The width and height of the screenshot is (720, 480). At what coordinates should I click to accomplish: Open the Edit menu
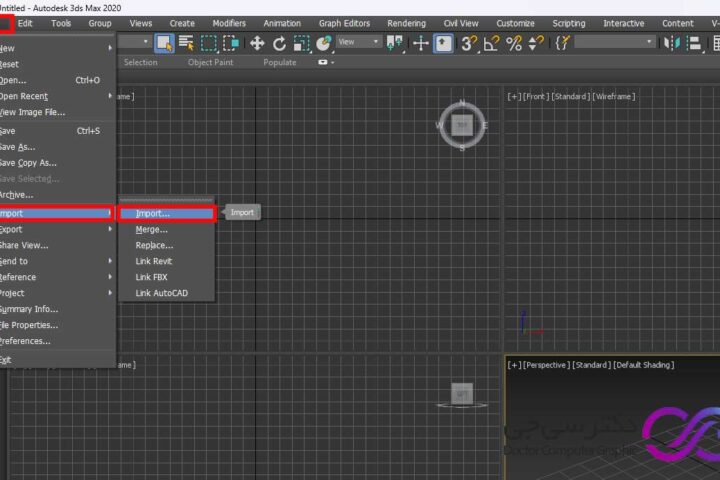[25, 23]
